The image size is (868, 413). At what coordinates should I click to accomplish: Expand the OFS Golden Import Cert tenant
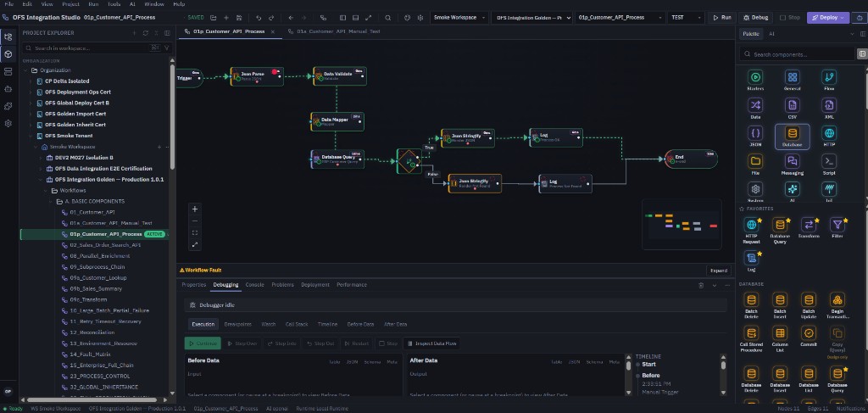(x=31, y=114)
